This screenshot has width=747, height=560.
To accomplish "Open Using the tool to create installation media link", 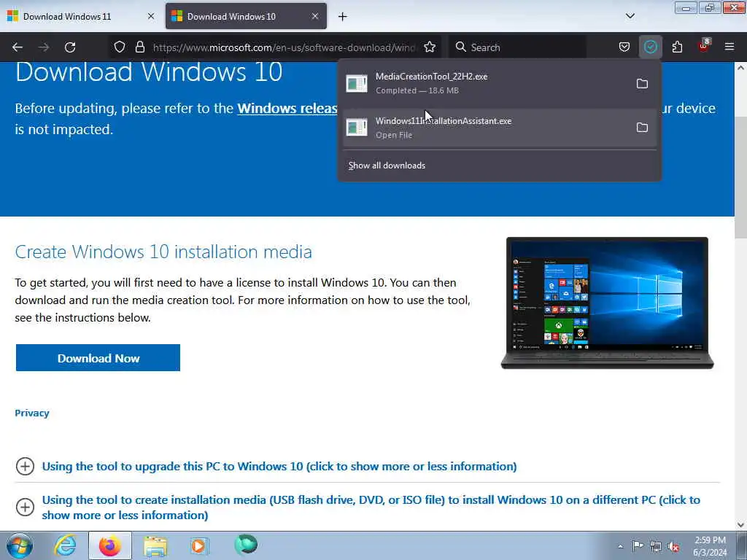I will click(x=371, y=507).
